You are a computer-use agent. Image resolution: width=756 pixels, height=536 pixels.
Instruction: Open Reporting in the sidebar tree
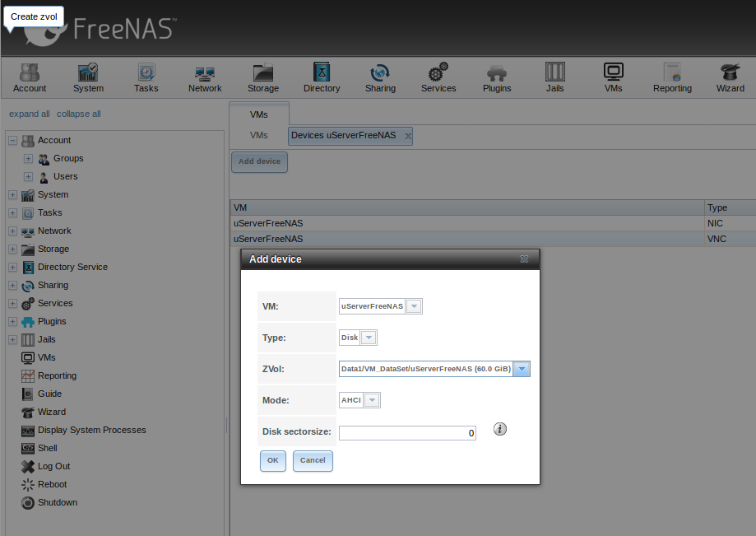(49, 375)
